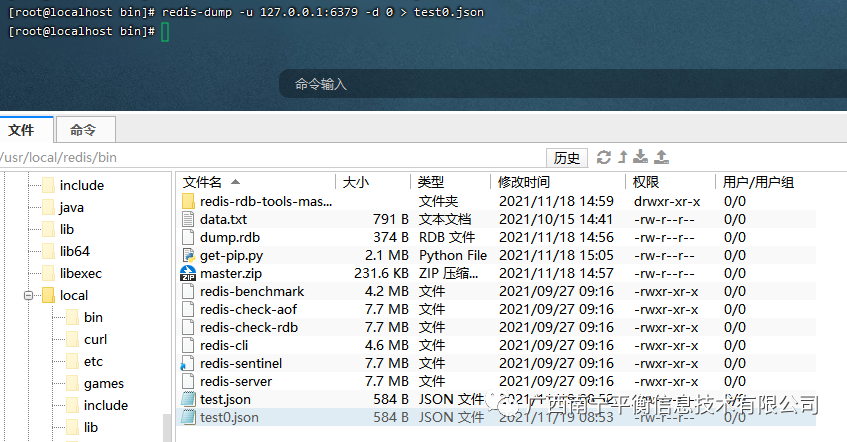Click the dump.rdb file icon

(x=188, y=237)
